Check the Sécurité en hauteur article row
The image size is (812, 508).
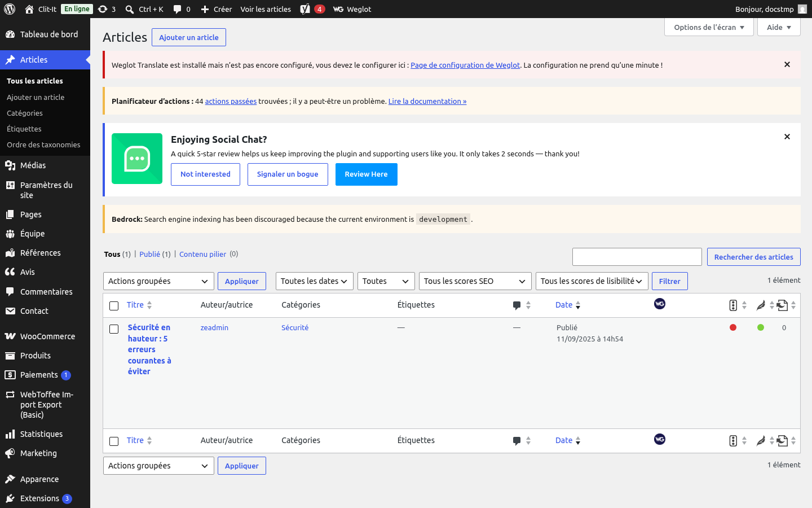click(x=114, y=329)
